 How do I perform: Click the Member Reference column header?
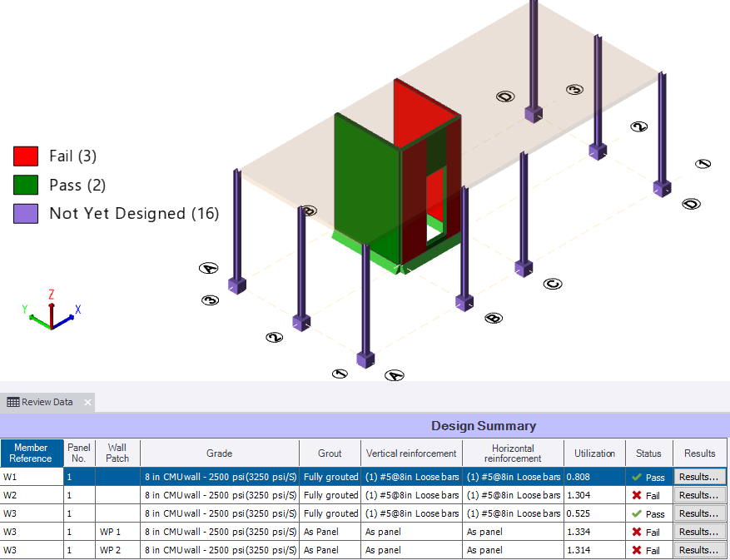point(31,453)
